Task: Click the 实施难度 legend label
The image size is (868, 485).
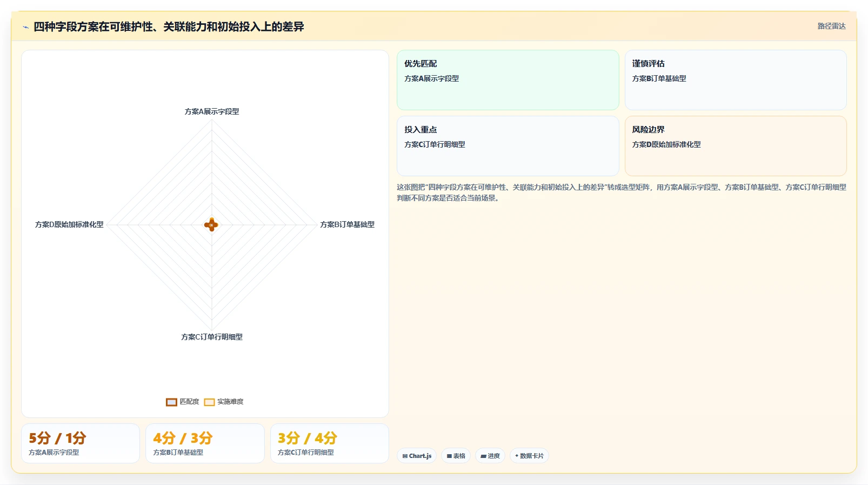Action: (x=230, y=402)
